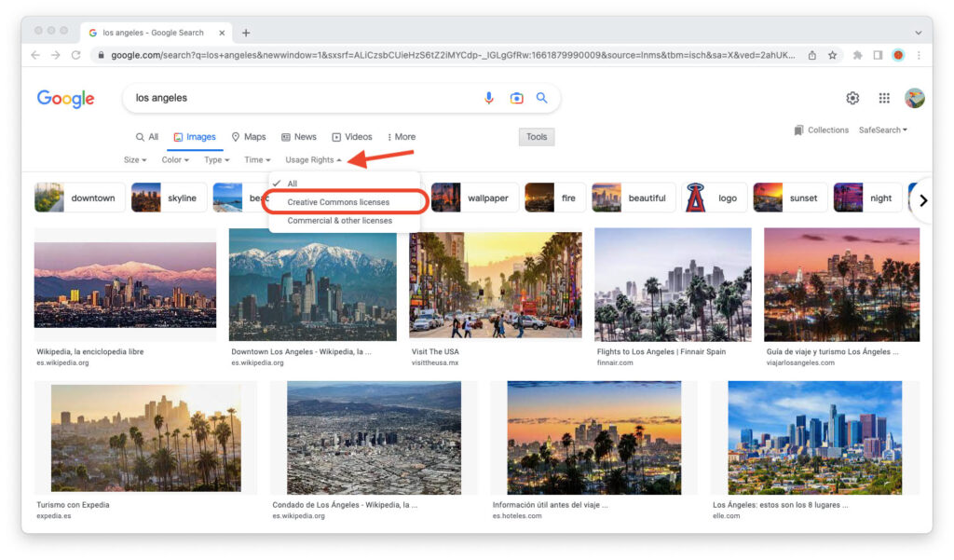The width and height of the screenshot is (954, 560).
Task: Switch to the News tab
Action: [x=299, y=137]
